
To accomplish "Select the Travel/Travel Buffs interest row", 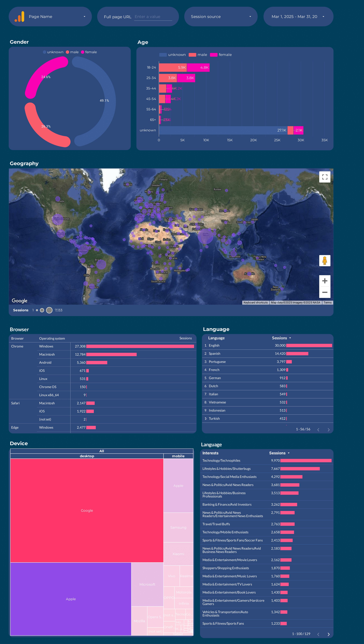I will point(267,524).
